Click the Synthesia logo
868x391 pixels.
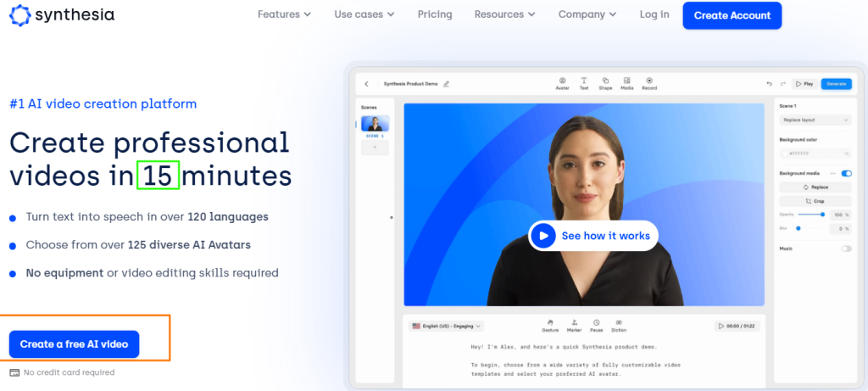pos(62,15)
